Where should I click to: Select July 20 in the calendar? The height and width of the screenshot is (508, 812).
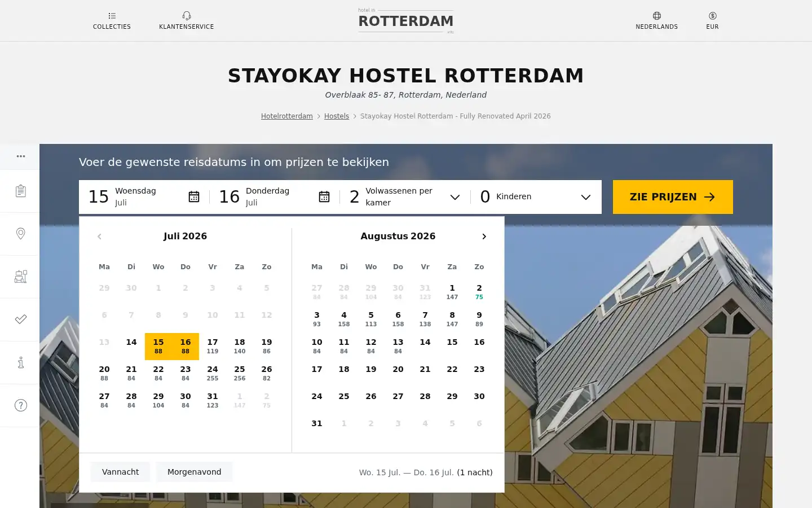[x=104, y=373]
